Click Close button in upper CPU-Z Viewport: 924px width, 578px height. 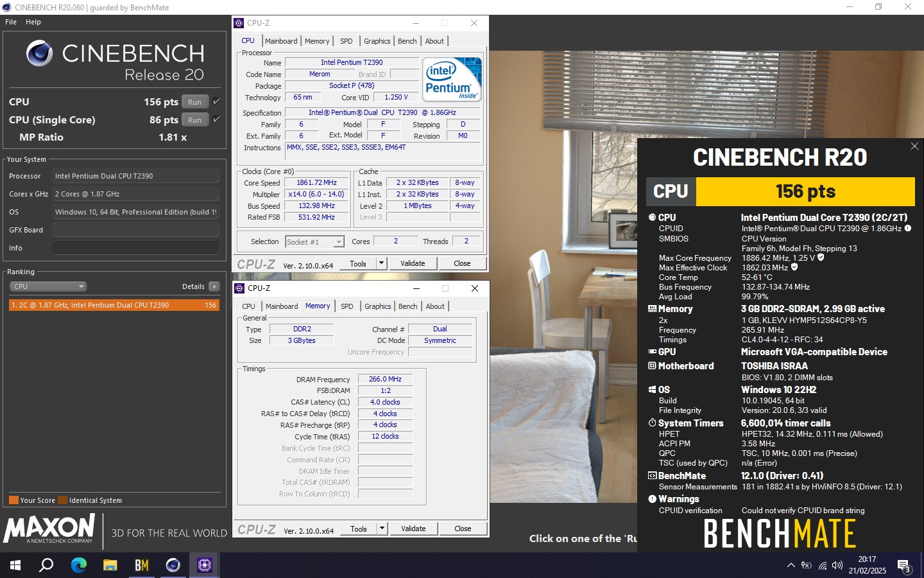(462, 263)
